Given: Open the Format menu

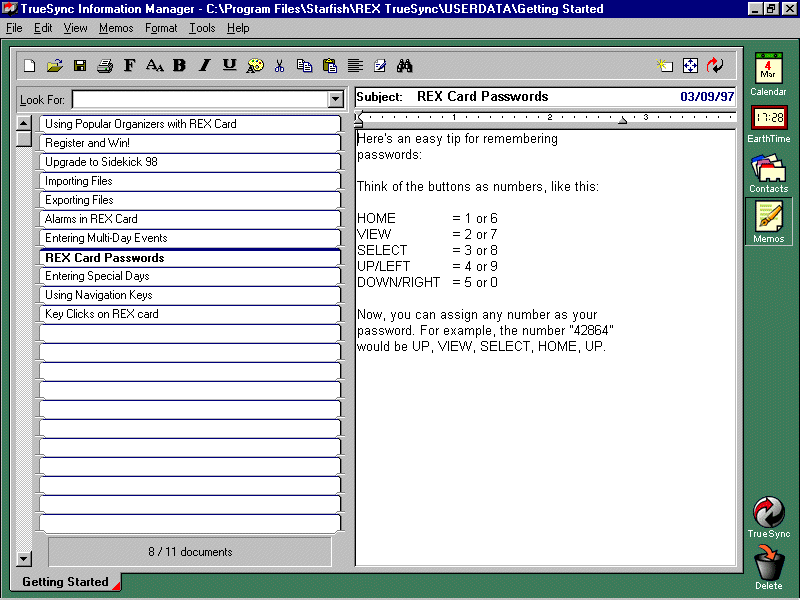Looking at the screenshot, I should pyautogui.click(x=161, y=28).
